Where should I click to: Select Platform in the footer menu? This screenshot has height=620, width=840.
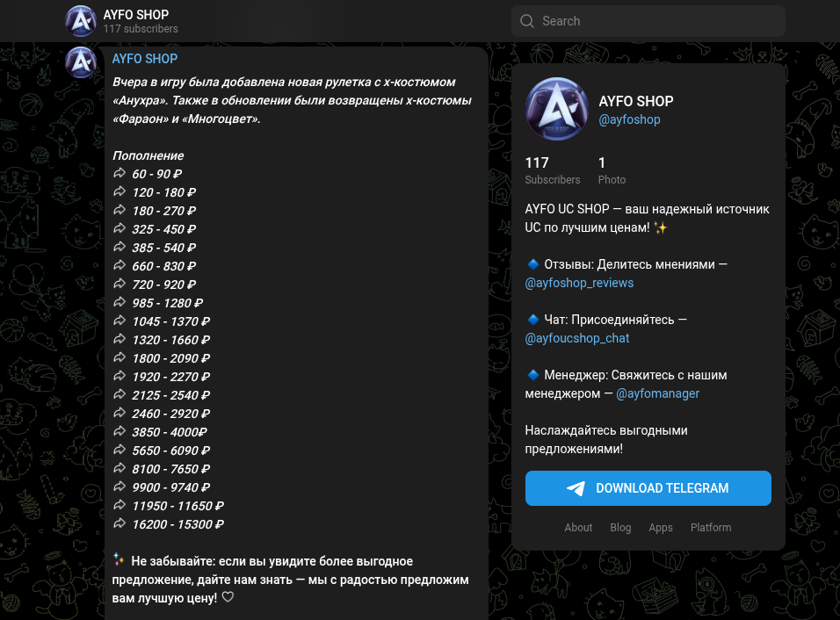point(711,528)
